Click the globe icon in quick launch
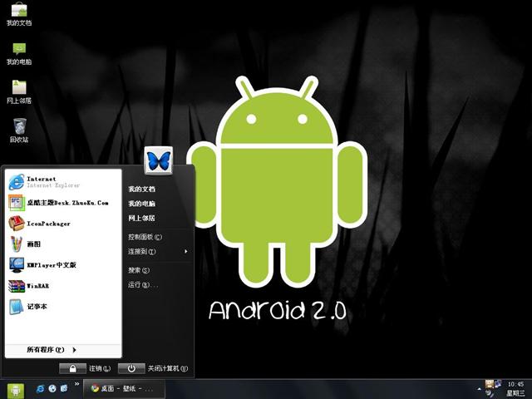 [52, 388]
